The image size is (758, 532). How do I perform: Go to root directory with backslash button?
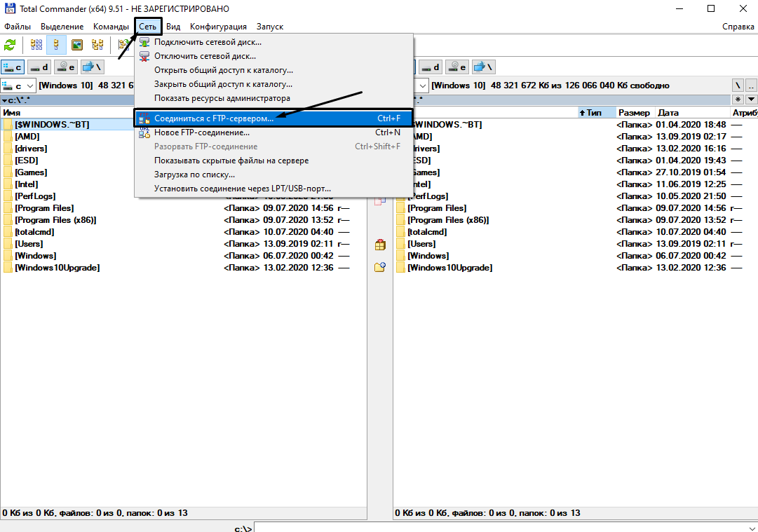click(738, 85)
